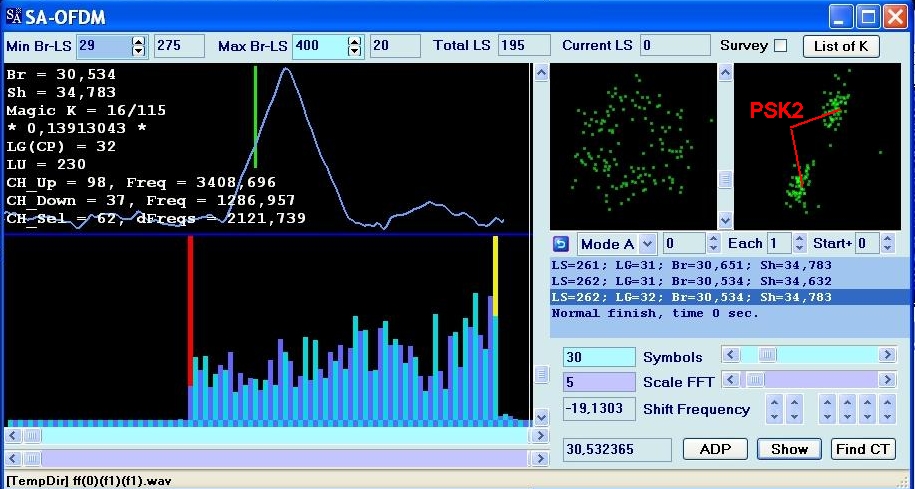Decrease the Each value with its down arrow

click(798, 248)
